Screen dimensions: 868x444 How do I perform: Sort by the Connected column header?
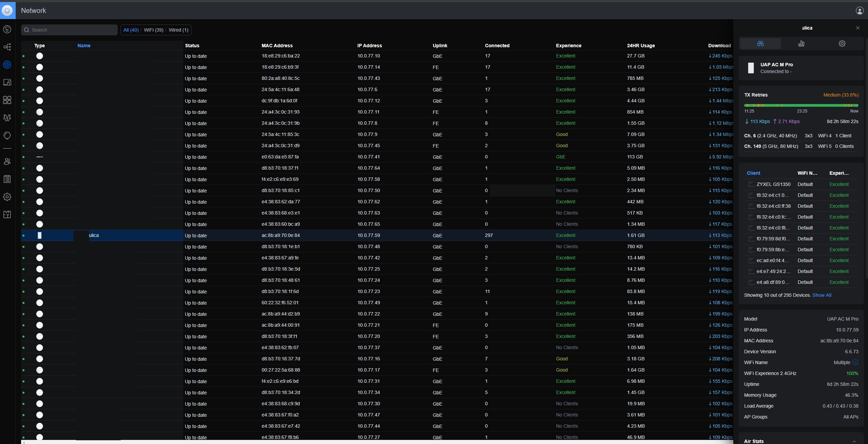(x=497, y=46)
